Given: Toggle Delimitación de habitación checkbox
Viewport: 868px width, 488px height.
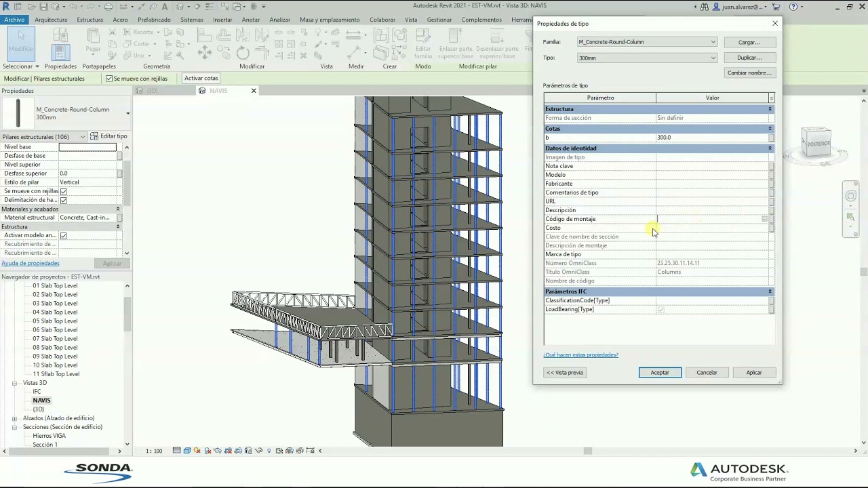Looking at the screenshot, I should 63,201.
